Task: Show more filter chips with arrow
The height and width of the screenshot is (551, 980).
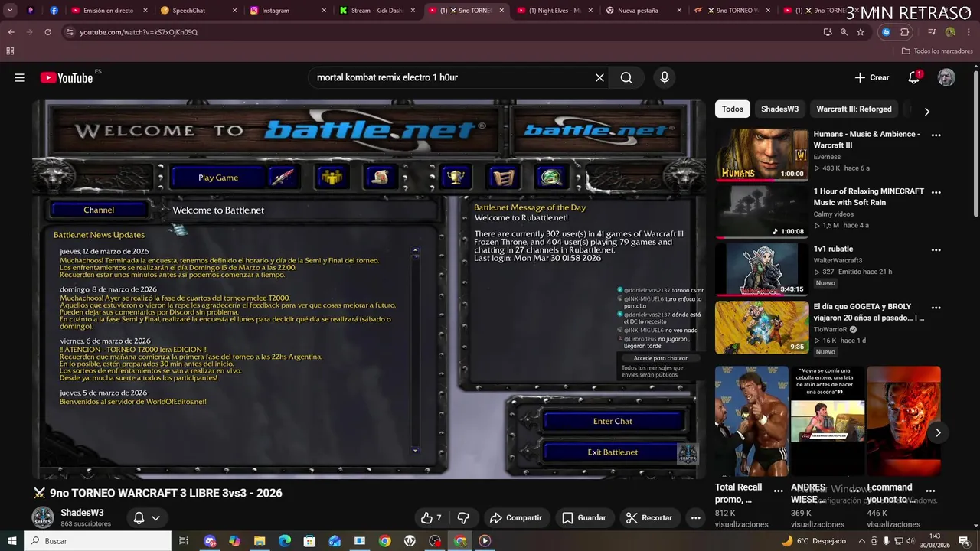Action: point(926,111)
